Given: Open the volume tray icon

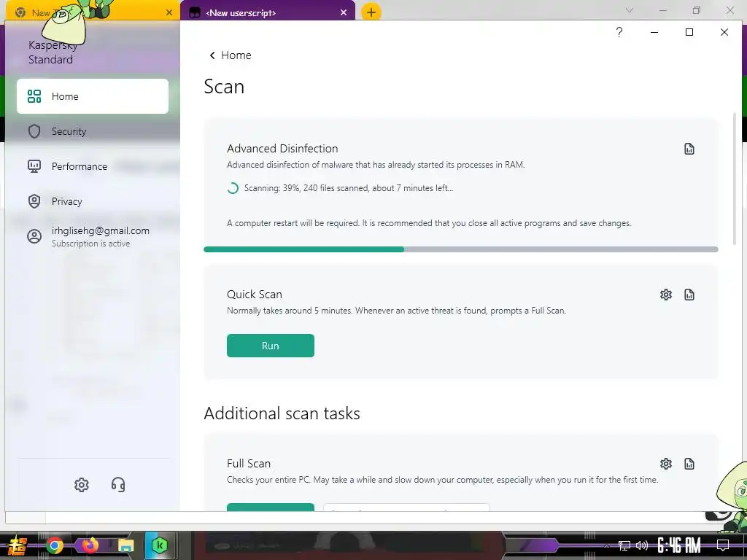Looking at the screenshot, I should click(642, 545).
